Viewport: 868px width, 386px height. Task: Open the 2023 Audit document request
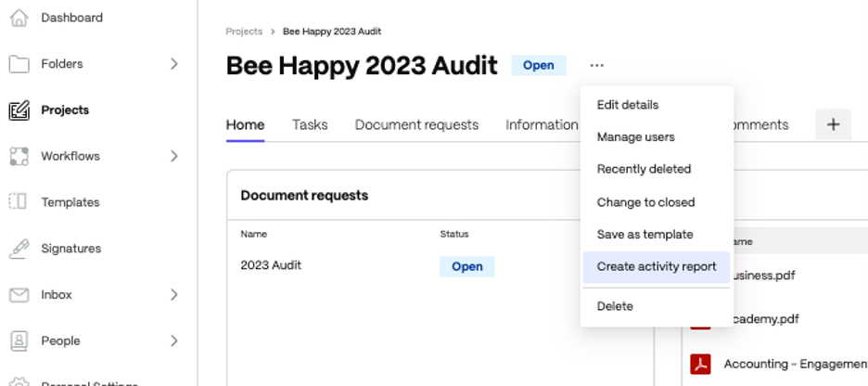(271, 265)
